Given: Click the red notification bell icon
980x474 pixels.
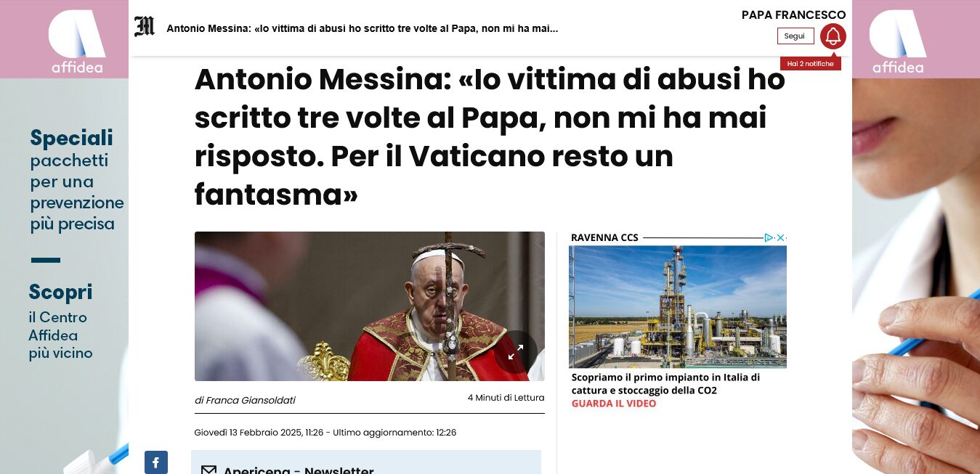Looking at the screenshot, I should pyautogui.click(x=833, y=36).
